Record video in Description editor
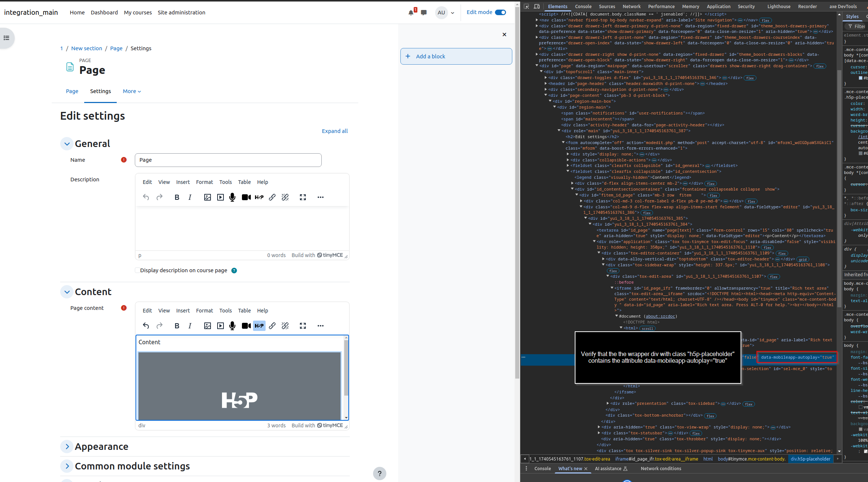This screenshot has width=868, height=482. 246,197
